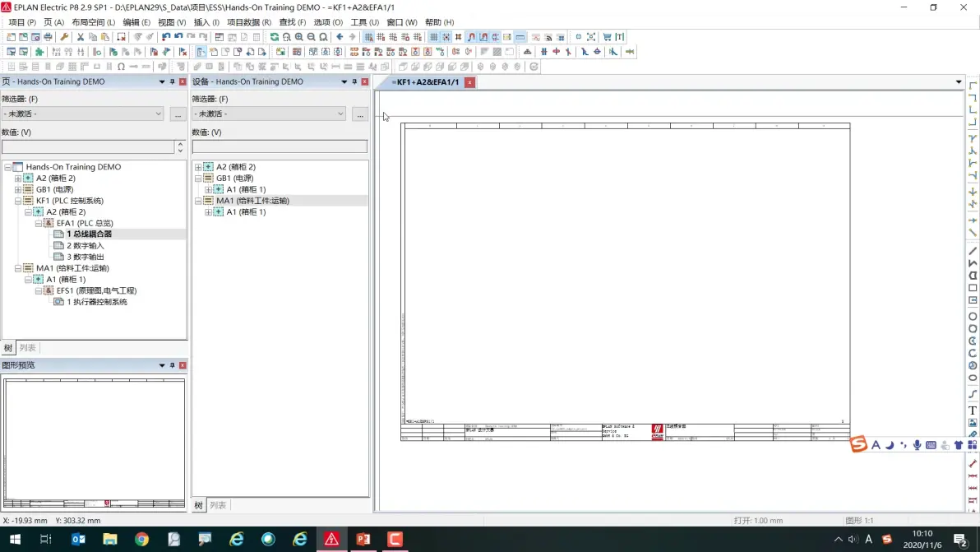Toggle snap to grid button
980x552 pixels.
click(446, 37)
